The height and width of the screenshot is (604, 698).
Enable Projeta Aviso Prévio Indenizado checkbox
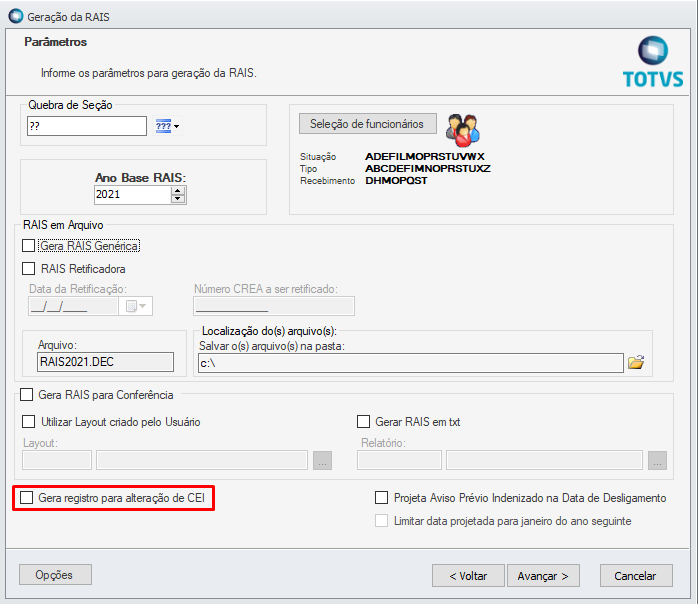click(381, 498)
